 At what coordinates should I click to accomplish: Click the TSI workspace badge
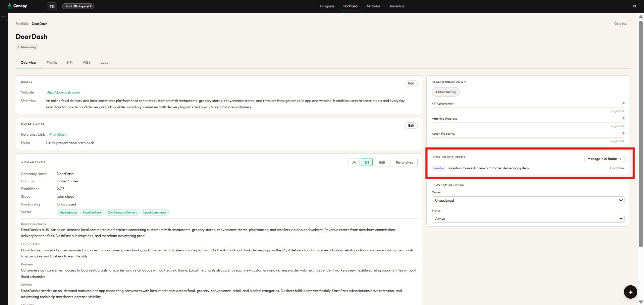tap(52, 6)
